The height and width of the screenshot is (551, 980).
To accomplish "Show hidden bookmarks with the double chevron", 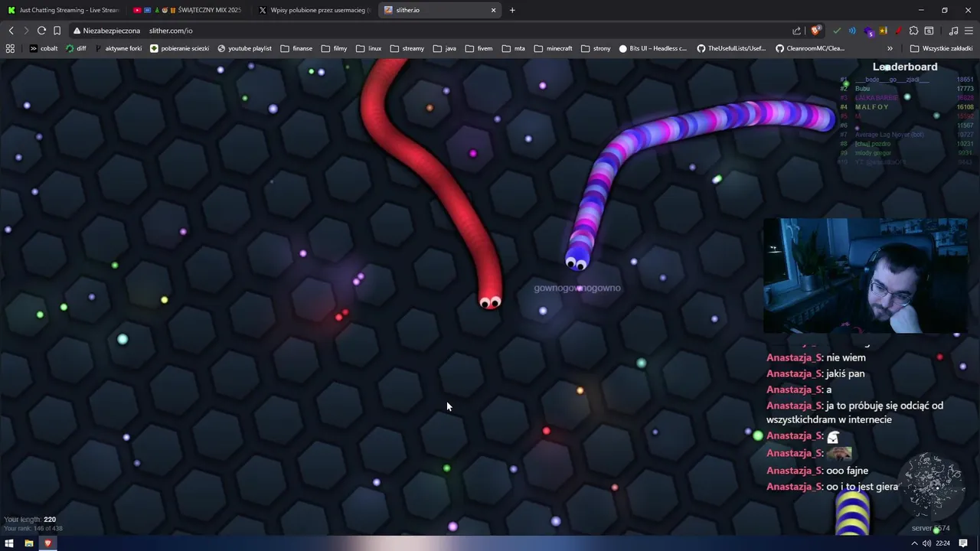I will [x=890, y=48].
